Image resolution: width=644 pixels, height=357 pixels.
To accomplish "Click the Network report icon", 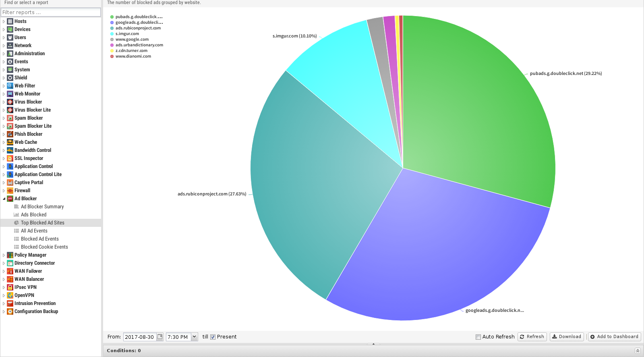I will coord(10,46).
